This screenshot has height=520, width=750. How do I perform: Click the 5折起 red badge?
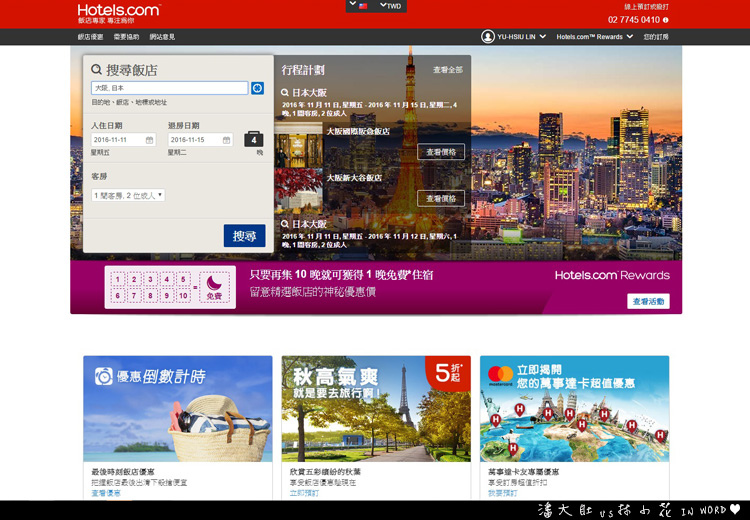click(x=449, y=373)
